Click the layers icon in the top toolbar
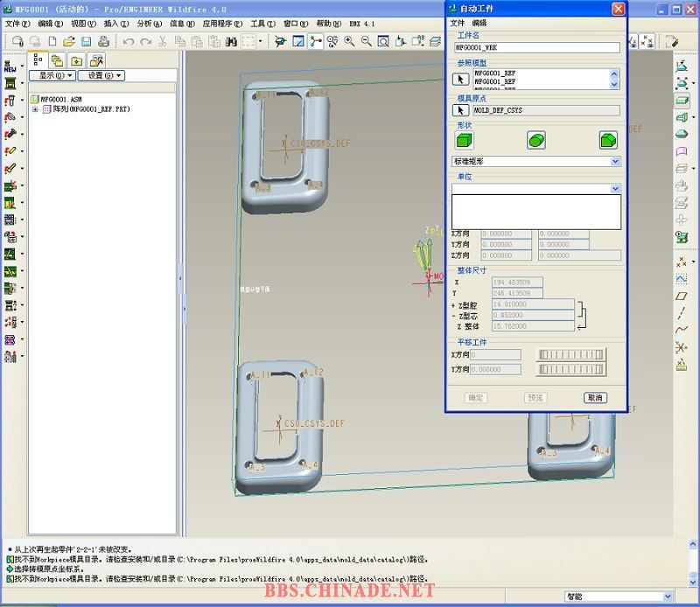Viewport: 700px width, 607px height. click(x=435, y=41)
